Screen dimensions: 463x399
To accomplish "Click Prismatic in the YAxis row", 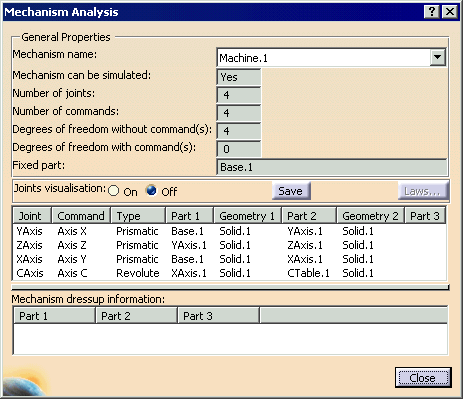I will tap(137, 231).
